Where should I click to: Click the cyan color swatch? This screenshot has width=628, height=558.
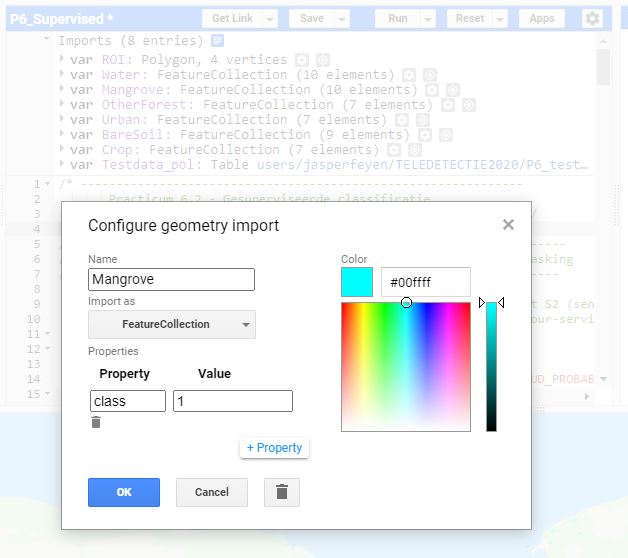point(357,282)
